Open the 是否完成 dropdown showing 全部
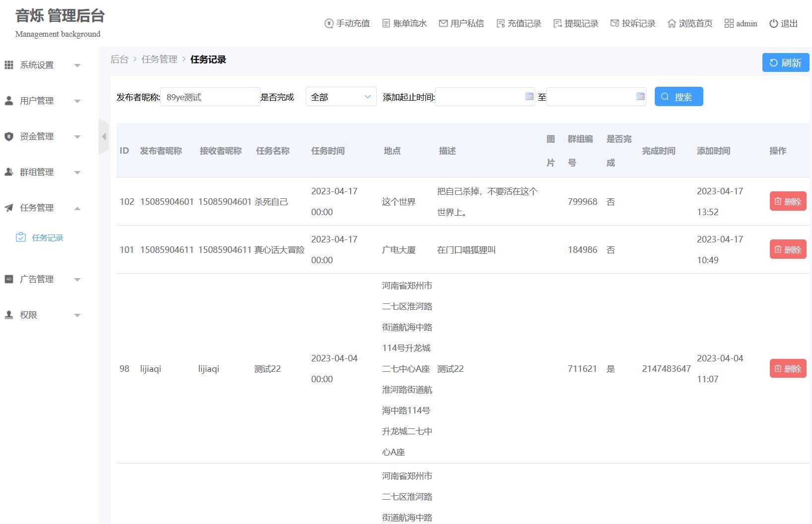 tap(341, 97)
